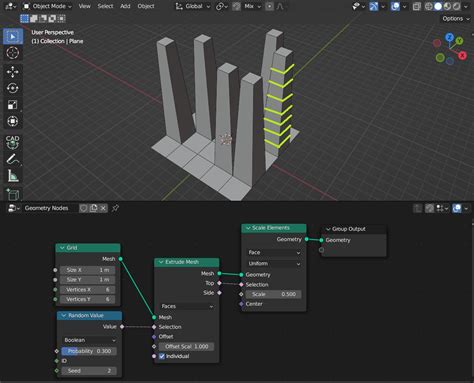
Task: Click the transform orientation axes icon
Action: tap(179, 6)
